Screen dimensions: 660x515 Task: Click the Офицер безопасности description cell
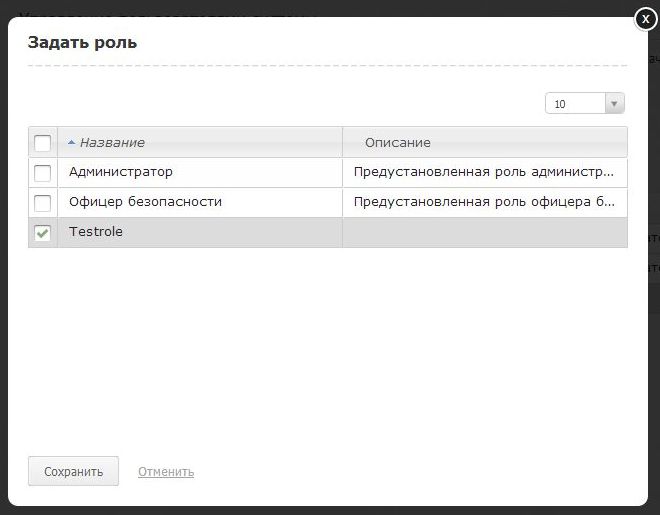[484, 203]
